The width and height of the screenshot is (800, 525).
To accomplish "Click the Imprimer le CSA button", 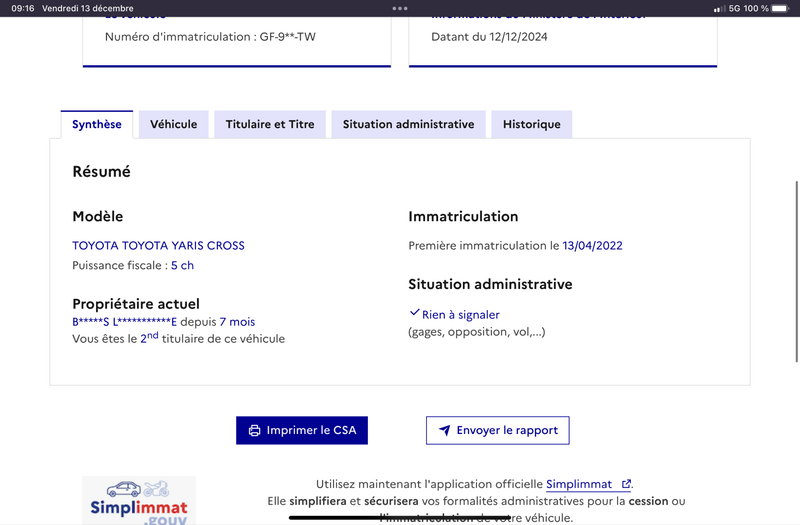I will 302,430.
